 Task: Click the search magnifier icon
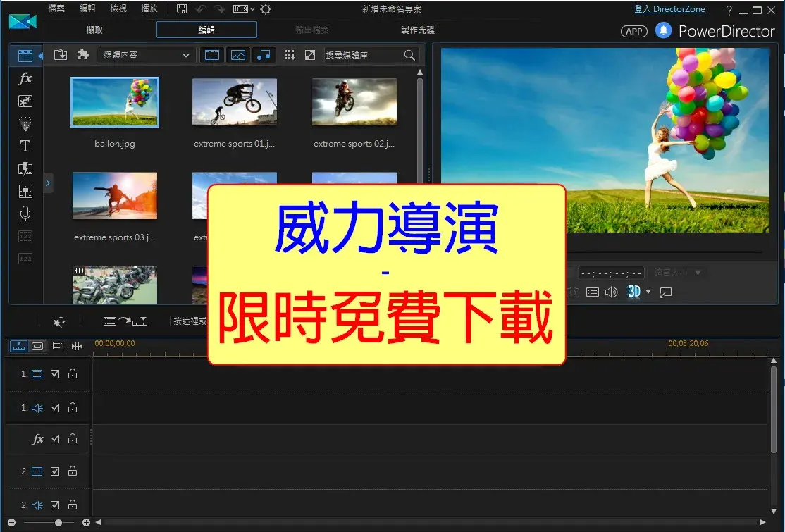(x=409, y=55)
